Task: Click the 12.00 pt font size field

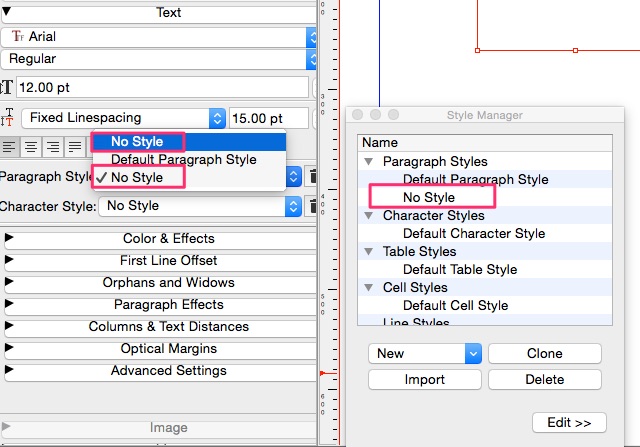Action: [160, 88]
